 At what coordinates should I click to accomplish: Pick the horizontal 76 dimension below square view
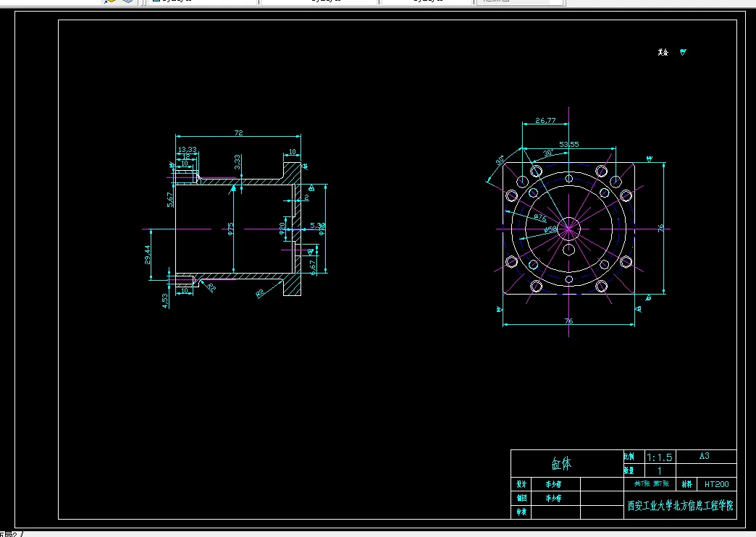pos(568,321)
